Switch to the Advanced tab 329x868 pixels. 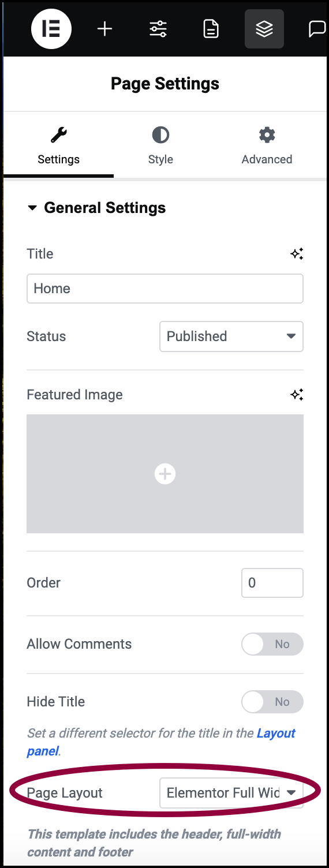coord(267,147)
